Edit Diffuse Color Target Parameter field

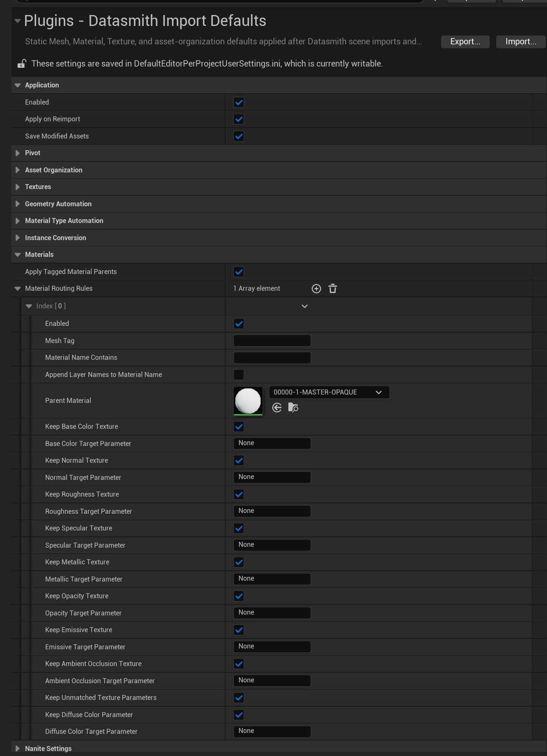coord(272,731)
